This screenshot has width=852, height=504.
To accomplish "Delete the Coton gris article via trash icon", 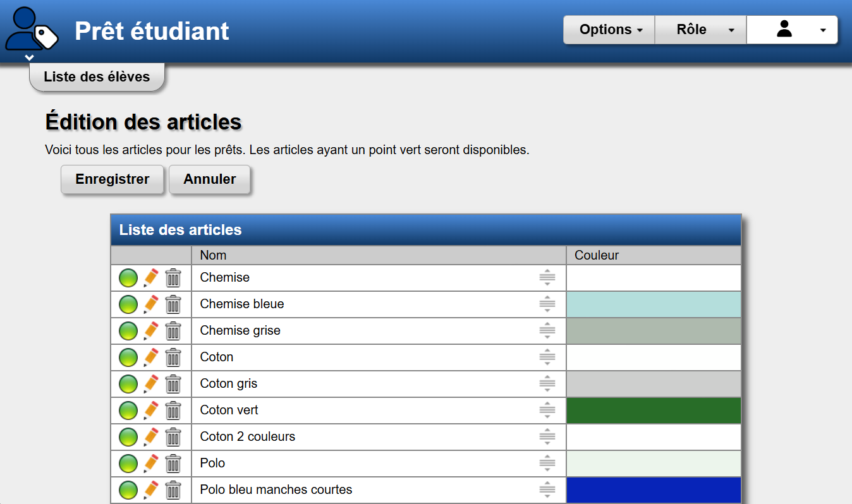I will pos(173,384).
